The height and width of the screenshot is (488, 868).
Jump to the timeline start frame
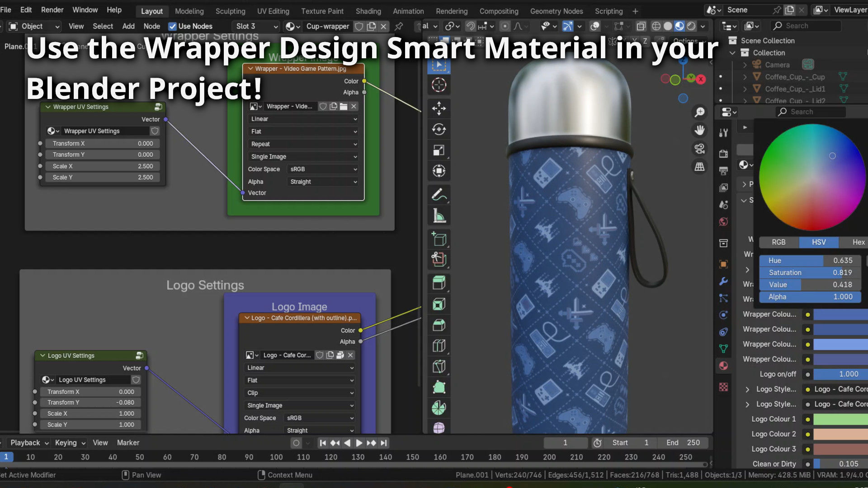coord(323,443)
